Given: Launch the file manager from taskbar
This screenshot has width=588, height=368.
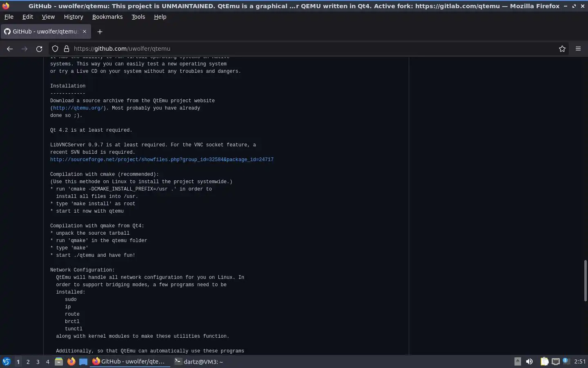Looking at the screenshot, I should (x=59, y=361).
